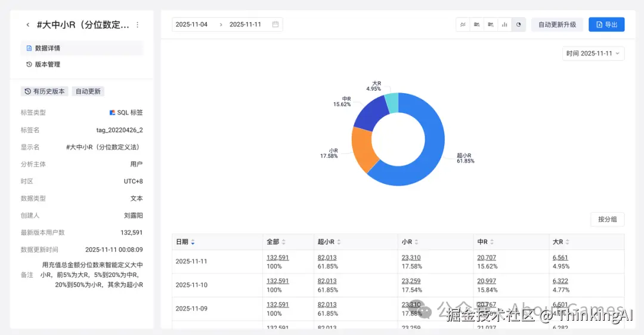The image size is (644, 335).
Task: Open the calendar icon in the date range
Action: [275, 24]
